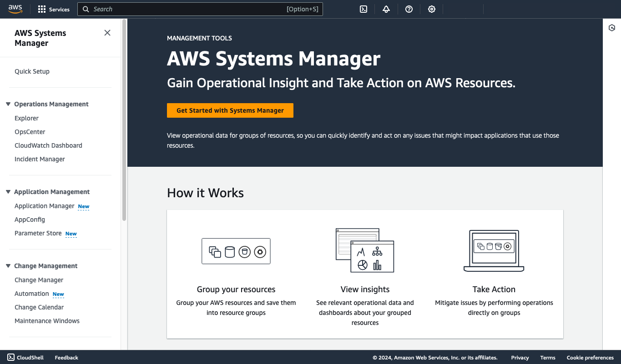Open the Feedback option in the footer
Viewport: 621px width, 364px height.
66,358
